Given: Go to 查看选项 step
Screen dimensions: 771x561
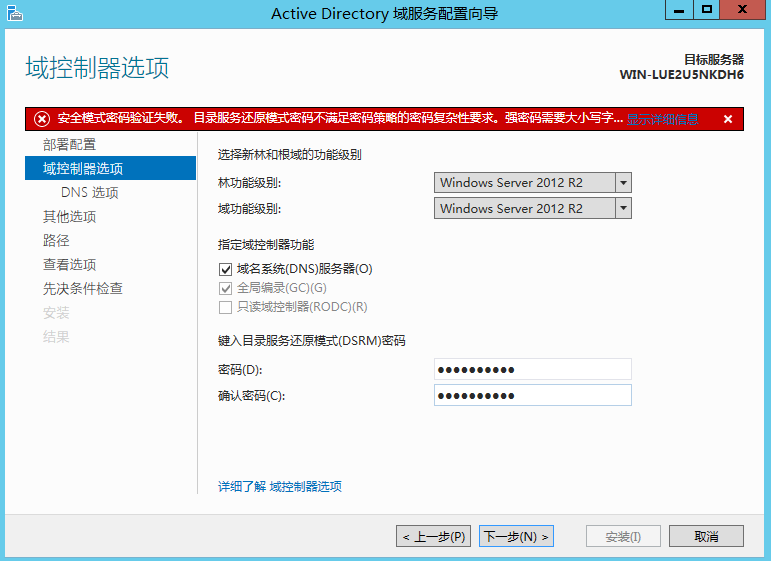Looking at the screenshot, I should click(x=69, y=265).
